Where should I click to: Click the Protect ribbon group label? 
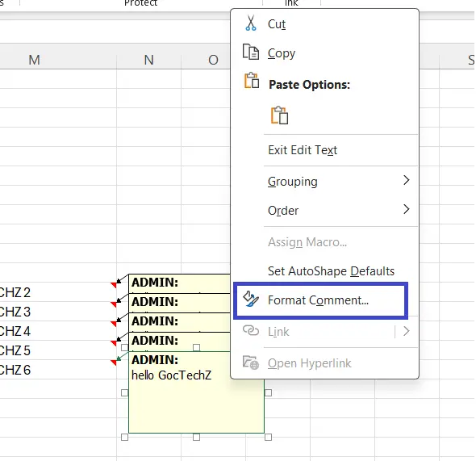pos(140,3)
